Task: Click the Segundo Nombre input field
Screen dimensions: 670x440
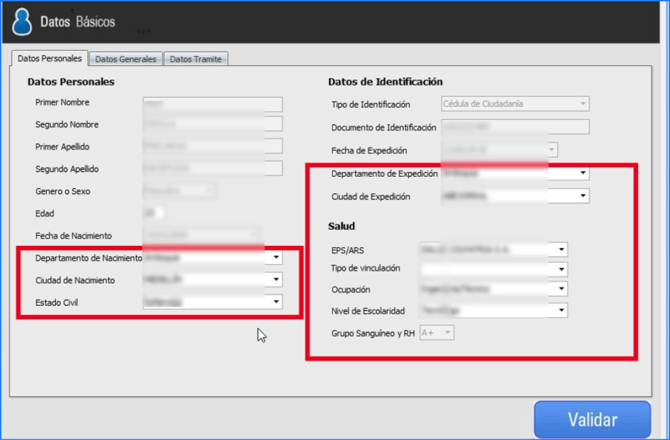Action: tap(212, 125)
